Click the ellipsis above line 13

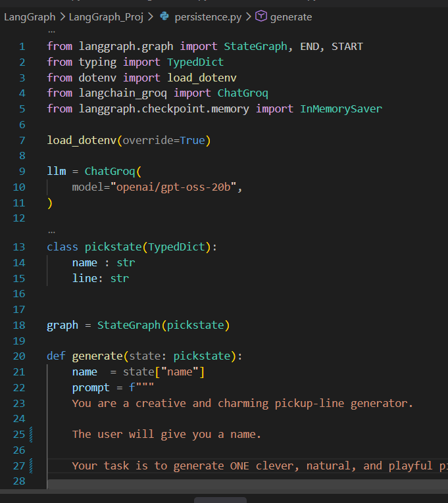(x=51, y=232)
